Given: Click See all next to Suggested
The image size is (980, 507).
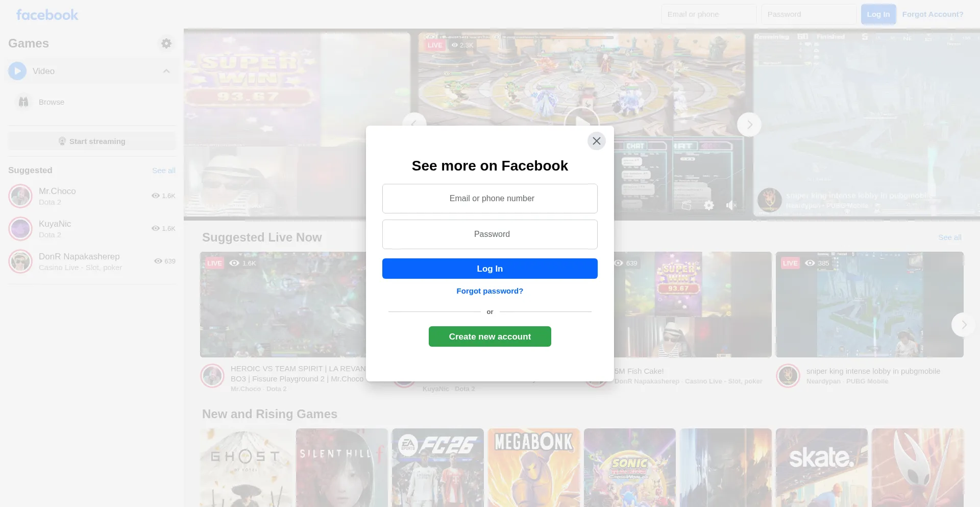Looking at the screenshot, I should 163,171.
